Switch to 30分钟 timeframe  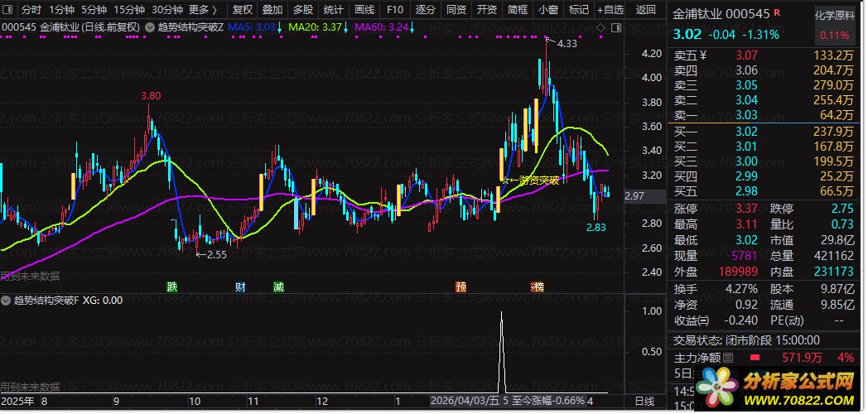click(x=167, y=9)
